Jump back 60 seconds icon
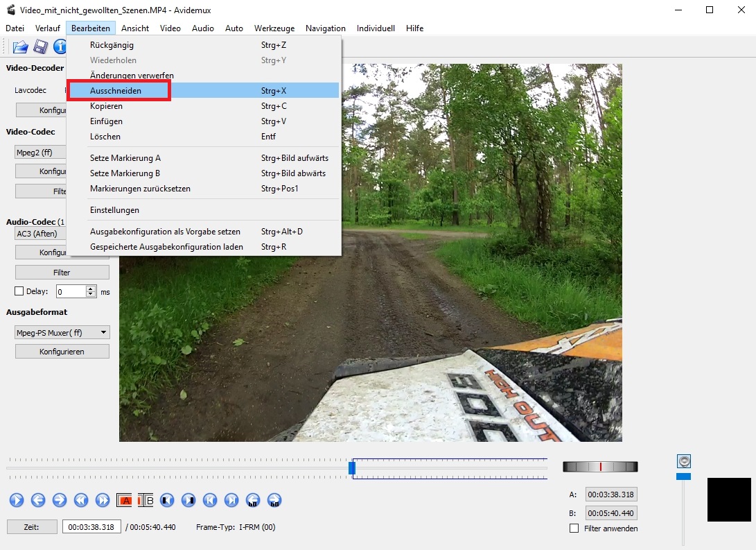This screenshot has height=550, width=756. click(254, 500)
